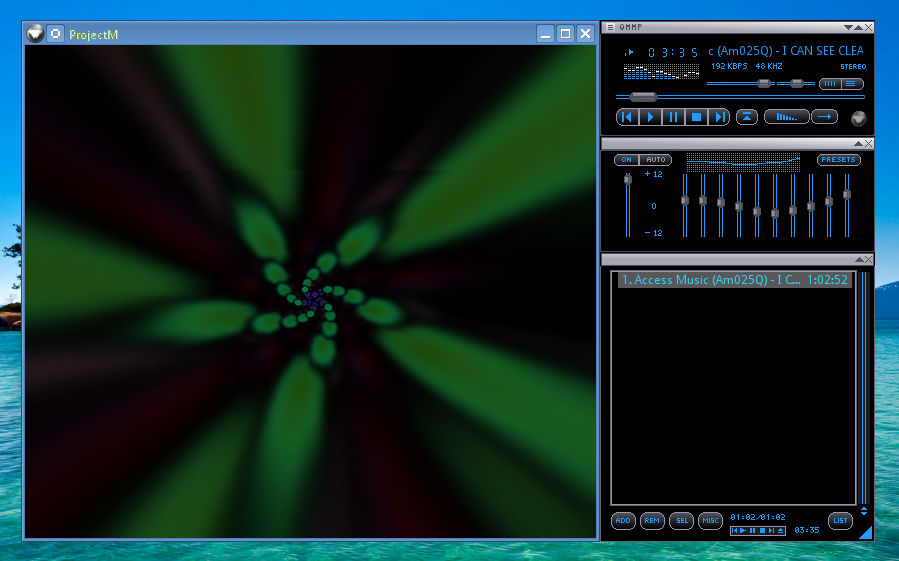Screen dimensions: 899x561
Task: Click the playlist scroll up/down arrows
Action: click(x=864, y=511)
